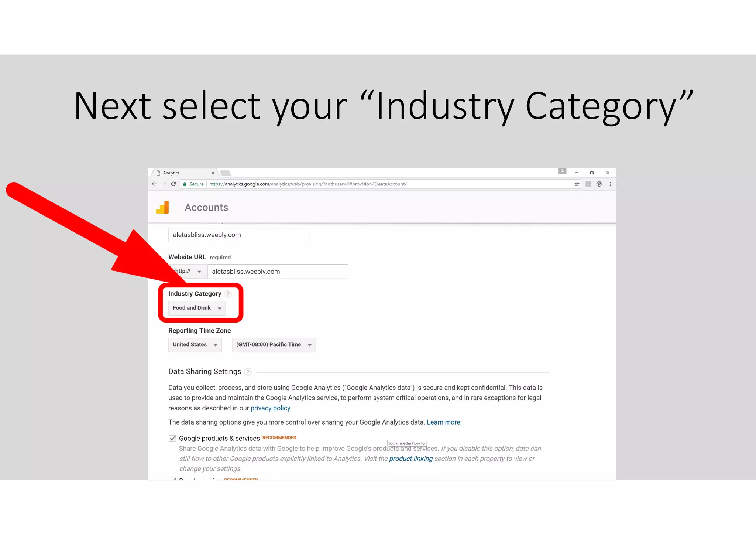Click the Data Sharing Settings help icon
This screenshot has height=535, width=756.
point(248,372)
